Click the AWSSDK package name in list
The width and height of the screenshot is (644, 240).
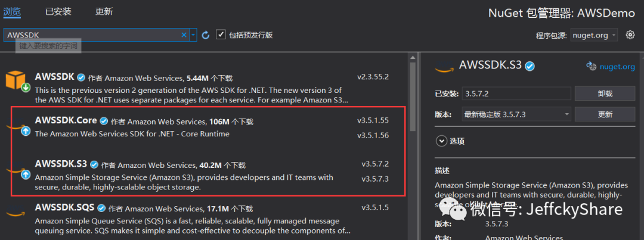pos(55,77)
